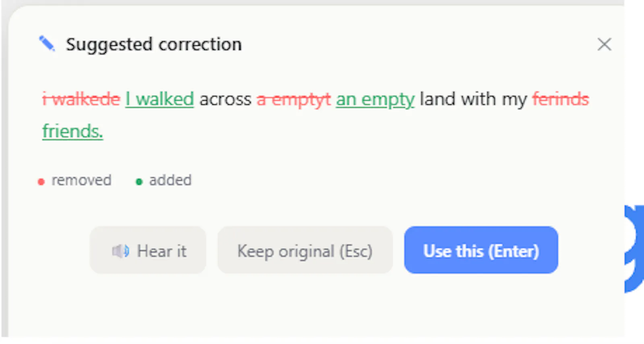
Task: Click the green added legend dot
Action: click(x=139, y=182)
